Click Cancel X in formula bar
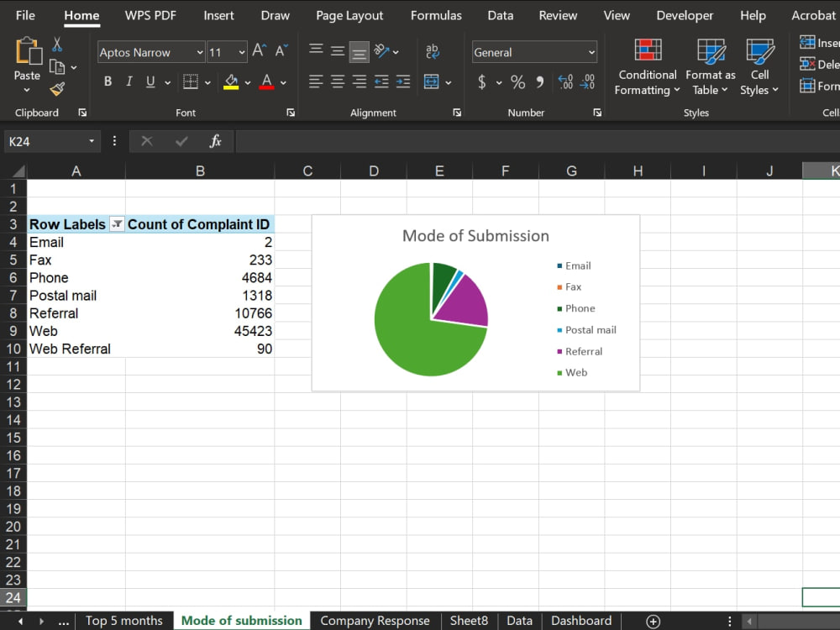This screenshot has width=840, height=630. tap(147, 141)
